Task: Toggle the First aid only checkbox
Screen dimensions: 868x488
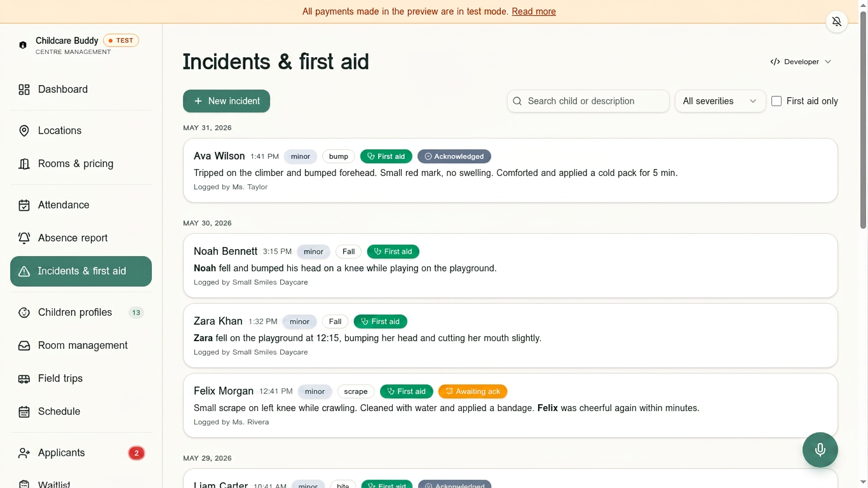Action: (776, 101)
